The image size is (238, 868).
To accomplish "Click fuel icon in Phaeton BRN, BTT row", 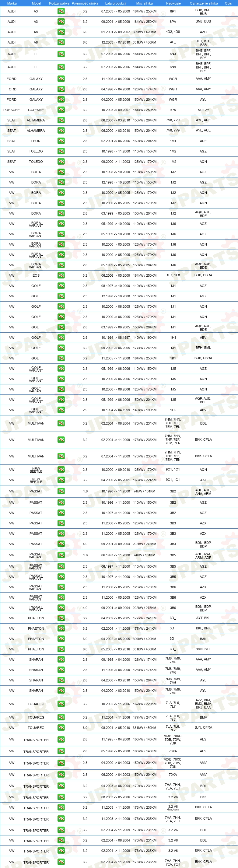I will [x=61, y=649].
